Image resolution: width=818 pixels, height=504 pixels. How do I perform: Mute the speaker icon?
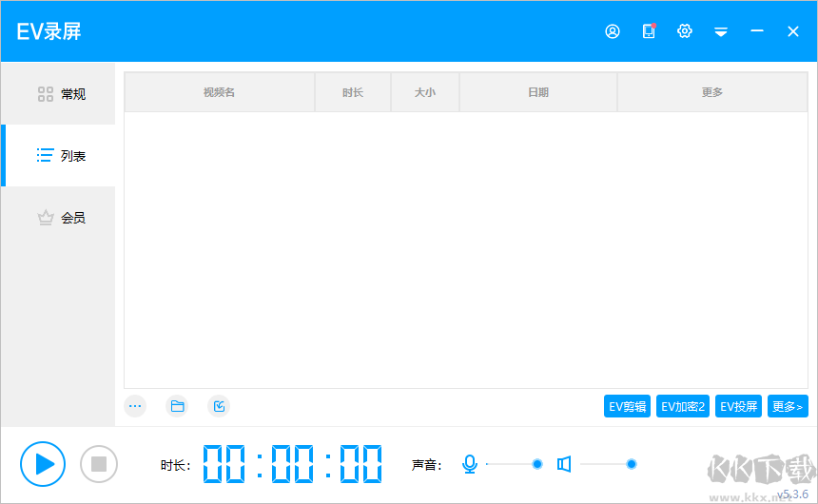click(x=564, y=464)
